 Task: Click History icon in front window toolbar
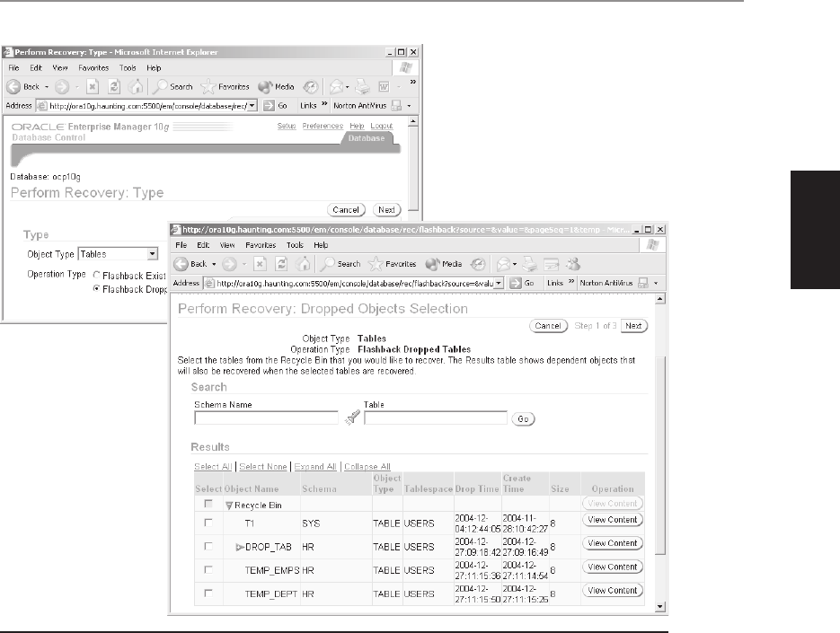[478, 264]
